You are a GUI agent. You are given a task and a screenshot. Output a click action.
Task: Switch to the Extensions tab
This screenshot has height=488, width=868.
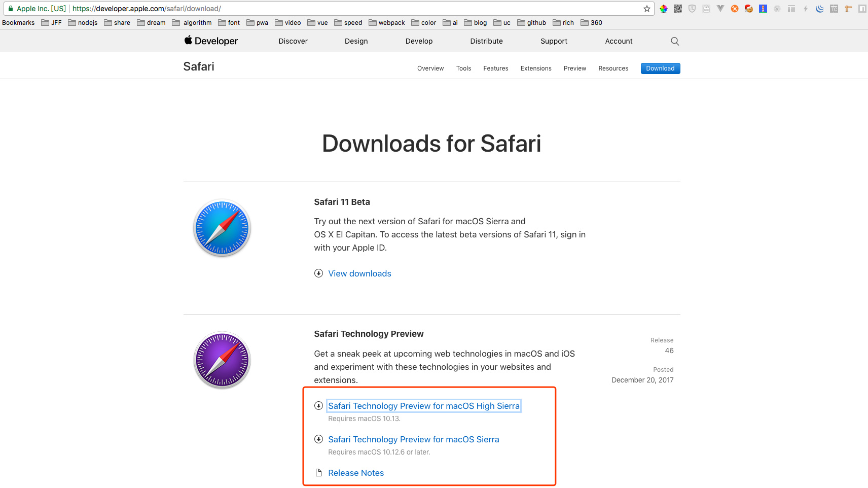536,68
